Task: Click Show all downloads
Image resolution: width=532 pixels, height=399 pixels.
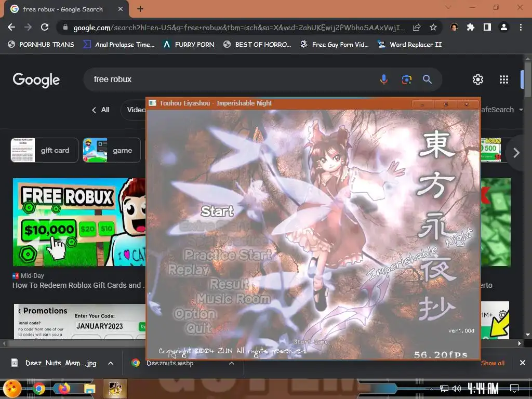Action: 493,363
